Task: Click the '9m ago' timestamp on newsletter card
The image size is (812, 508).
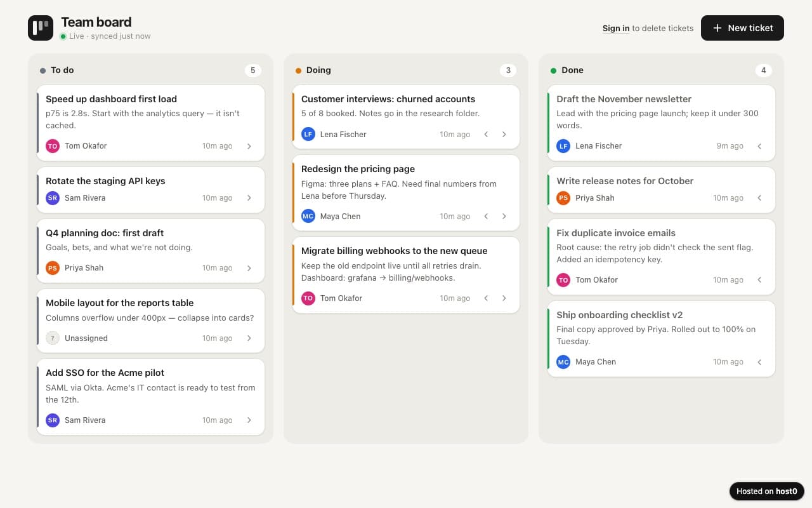Action: [730, 146]
